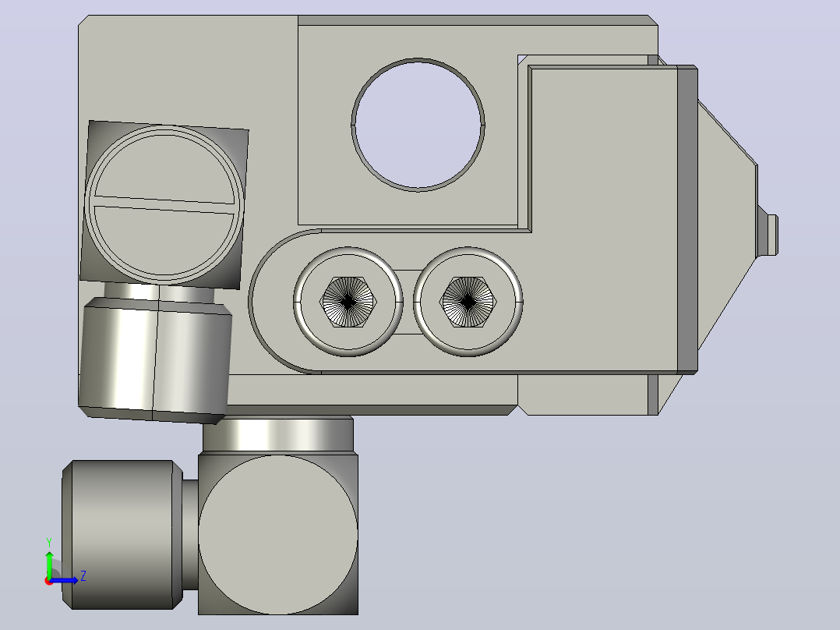The width and height of the screenshot is (840, 630).
Task: Pick the tilted cylinder below the slotted plug
Action: coord(155,360)
